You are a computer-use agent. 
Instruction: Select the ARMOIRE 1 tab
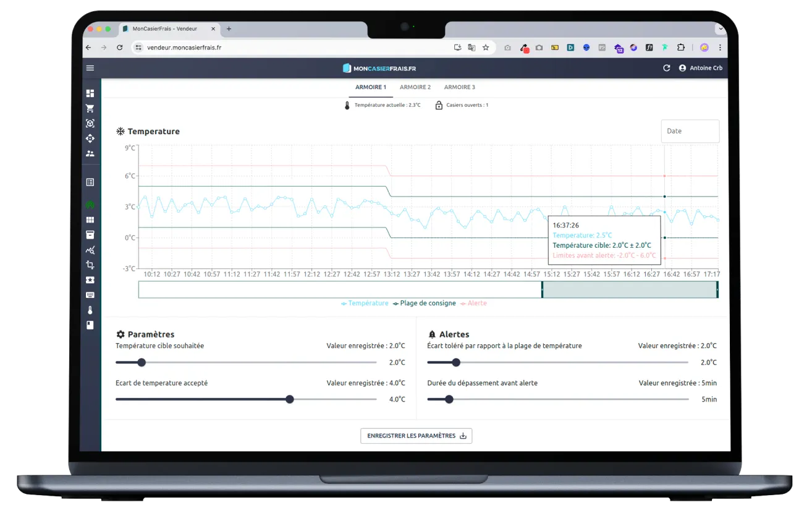[x=371, y=88]
